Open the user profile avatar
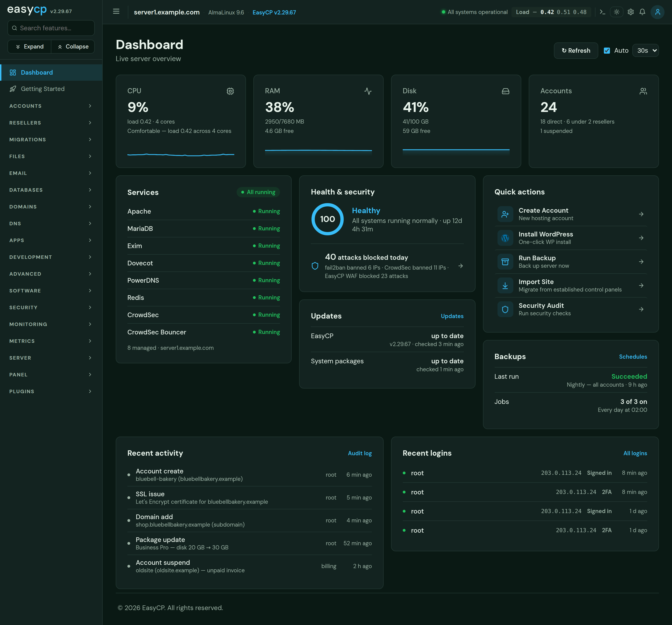 [x=658, y=12]
